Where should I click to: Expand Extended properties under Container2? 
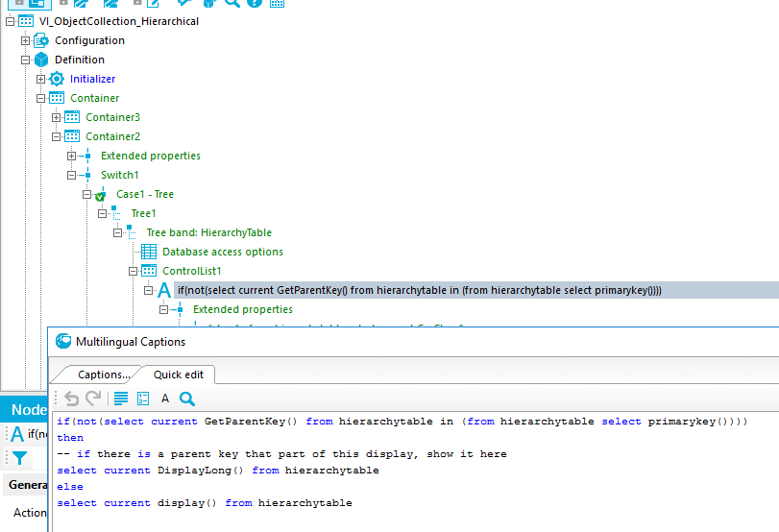71,156
